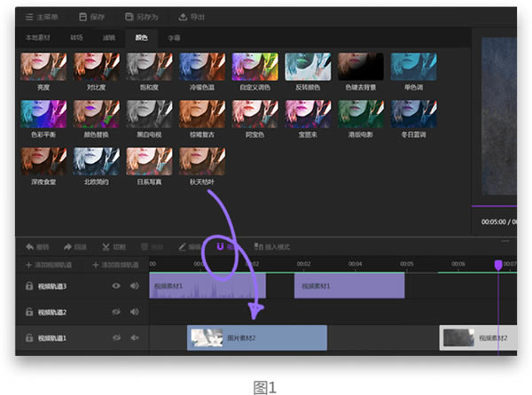The height and width of the screenshot is (395, 532).
Task: Switch to the 转场 tab
Action: coord(76,38)
